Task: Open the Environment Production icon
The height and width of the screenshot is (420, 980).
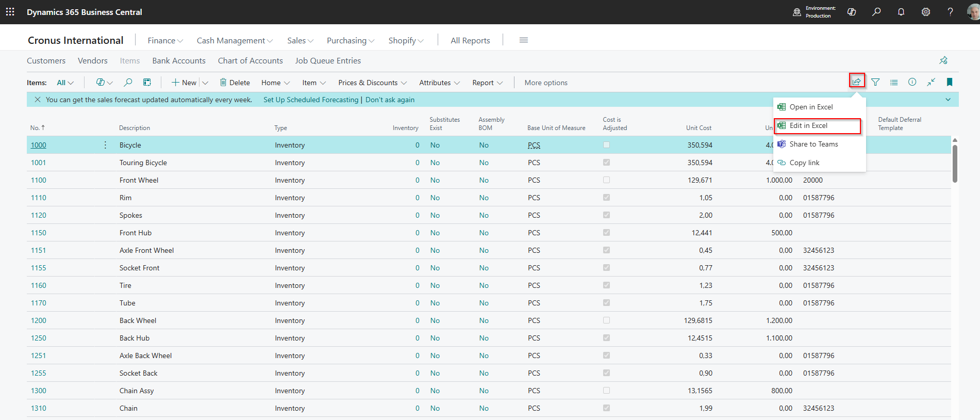Action: click(797, 12)
